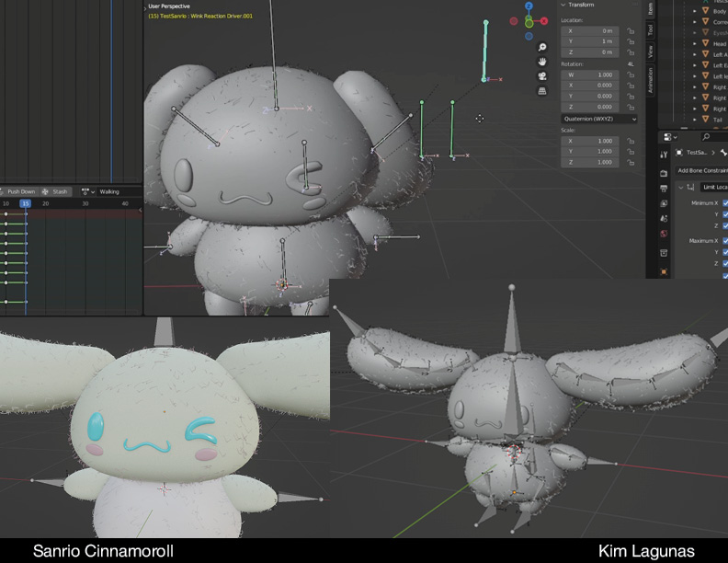Uncheck the Maximum X checkbox
The image size is (728, 563).
tap(725, 241)
